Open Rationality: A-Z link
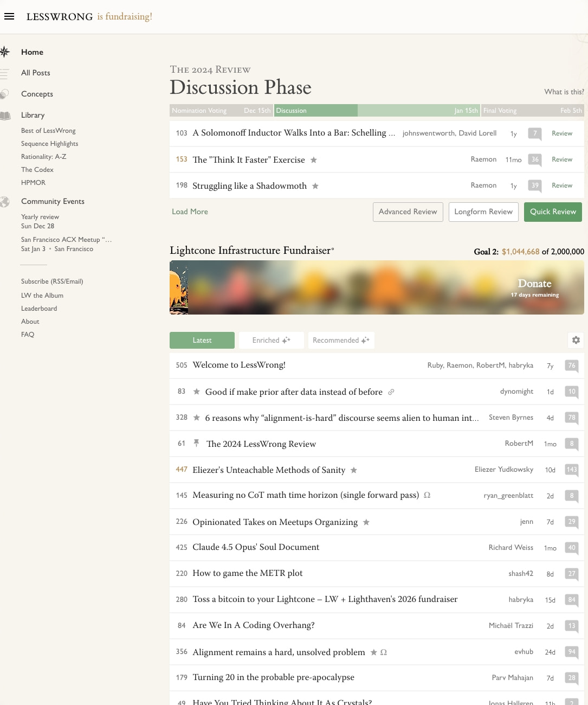The width and height of the screenshot is (588, 705). tap(43, 157)
